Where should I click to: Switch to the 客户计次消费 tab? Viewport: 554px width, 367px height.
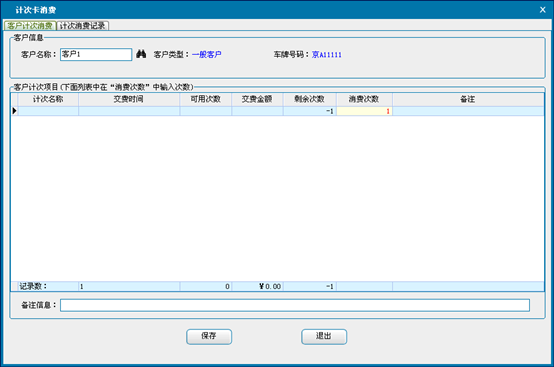(x=30, y=26)
